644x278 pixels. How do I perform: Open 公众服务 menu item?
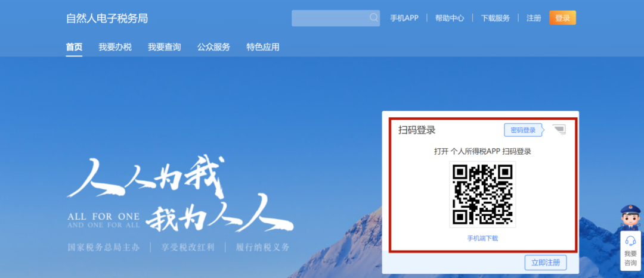(x=213, y=47)
